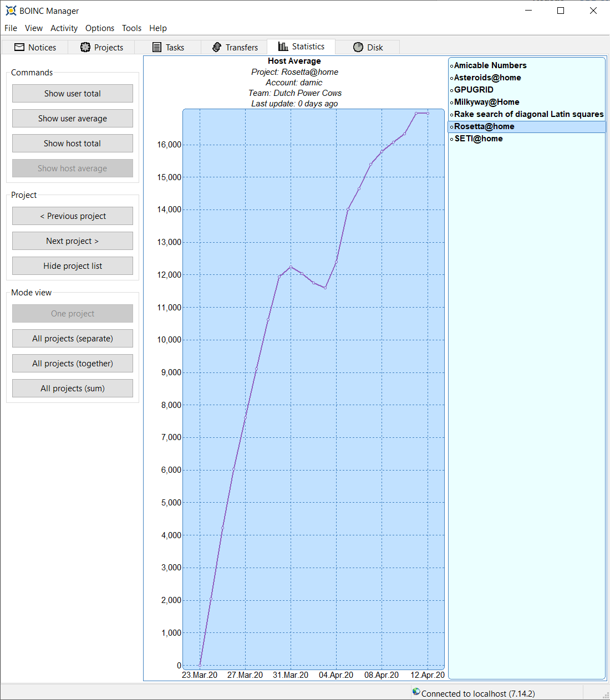Go to the next project
610x700 pixels.
tap(73, 241)
